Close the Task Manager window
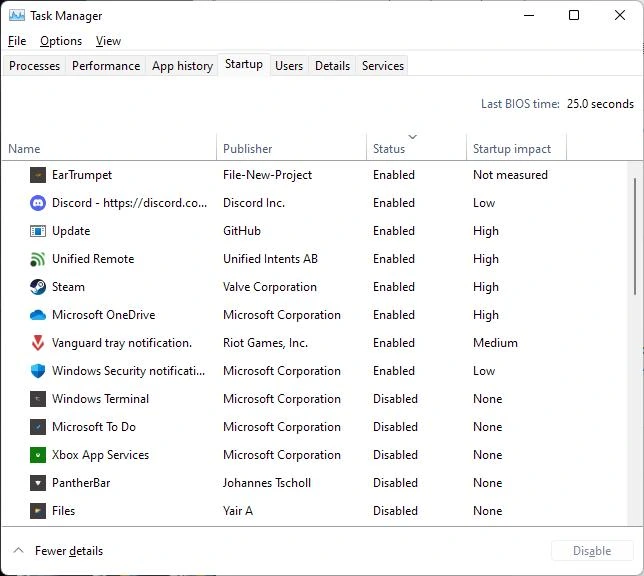The image size is (644, 576). coord(619,15)
